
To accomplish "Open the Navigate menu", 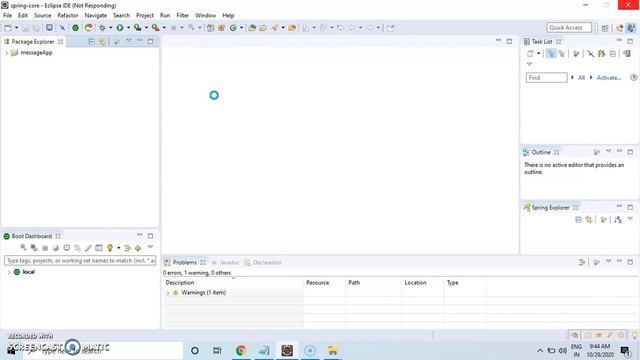I will coord(96,16).
